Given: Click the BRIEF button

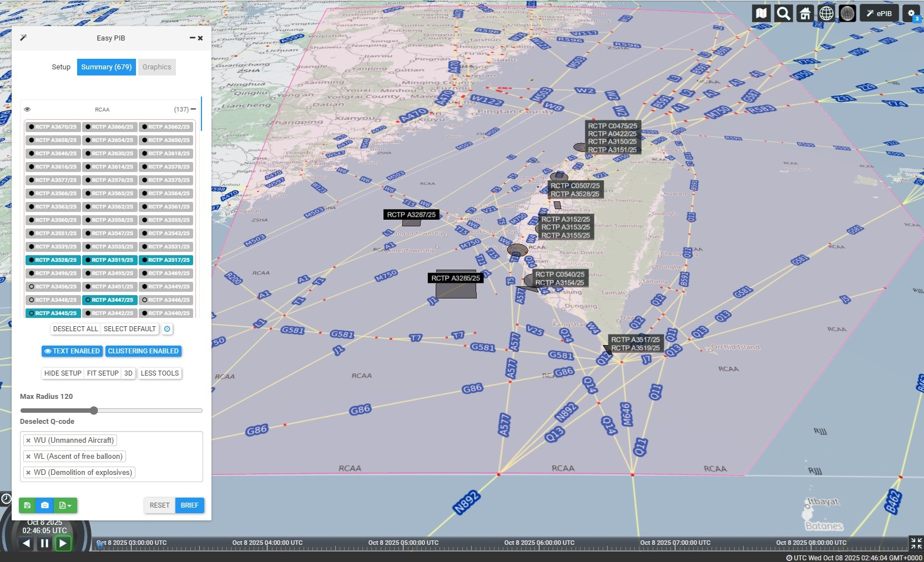Looking at the screenshot, I should point(189,505).
